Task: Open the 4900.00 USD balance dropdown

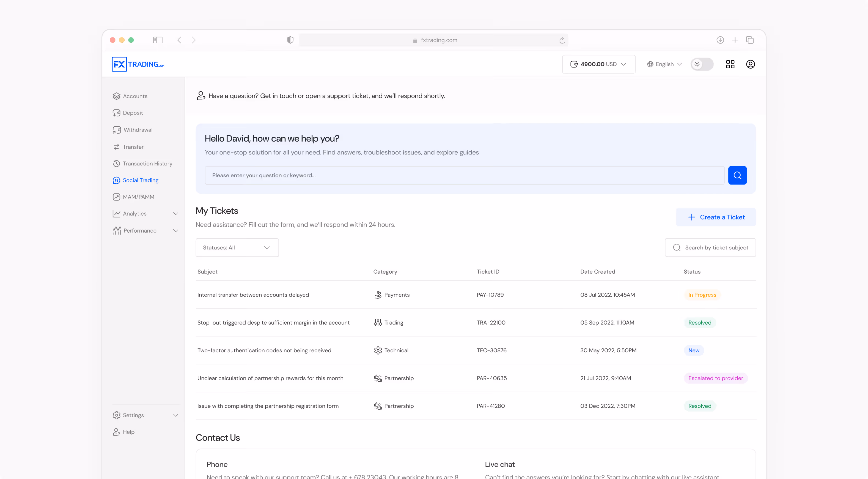Action: click(x=598, y=64)
